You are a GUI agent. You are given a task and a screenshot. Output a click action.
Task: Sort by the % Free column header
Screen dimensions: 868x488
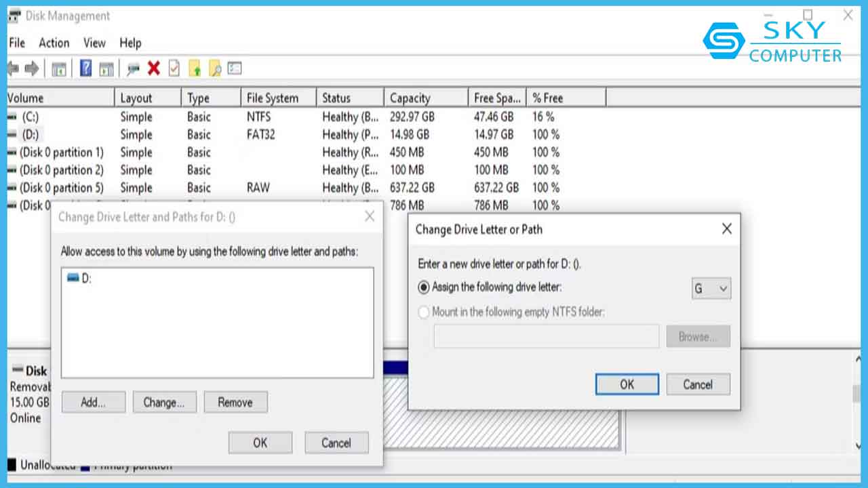pos(566,98)
